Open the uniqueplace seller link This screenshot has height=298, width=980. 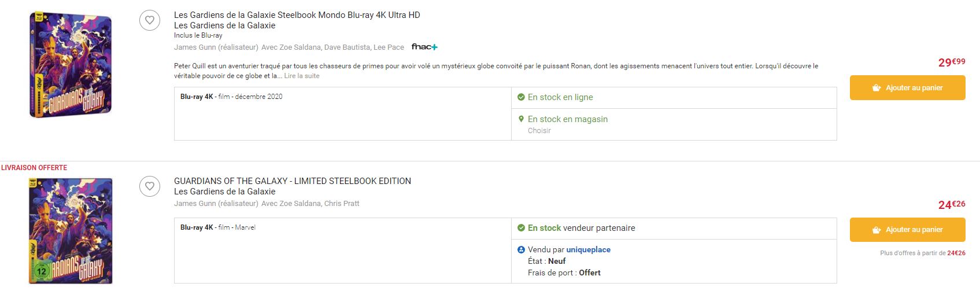[588, 250]
